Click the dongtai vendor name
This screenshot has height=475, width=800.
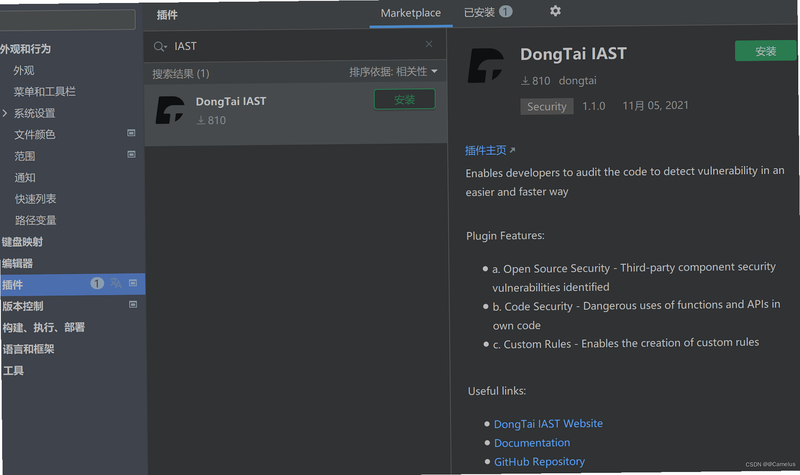[577, 81]
